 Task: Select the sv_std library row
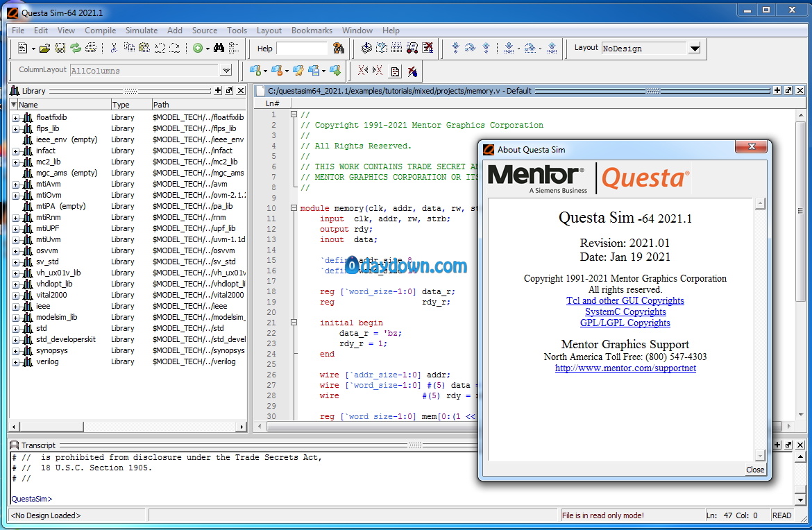tap(128, 262)
